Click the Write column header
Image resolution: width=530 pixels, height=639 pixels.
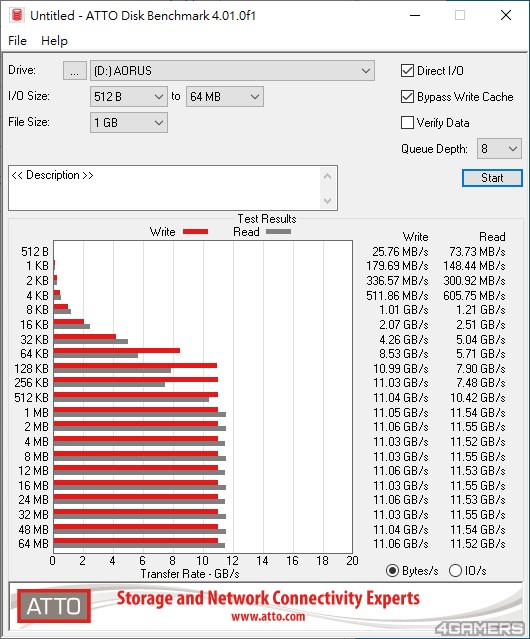(x=416, y=237)
